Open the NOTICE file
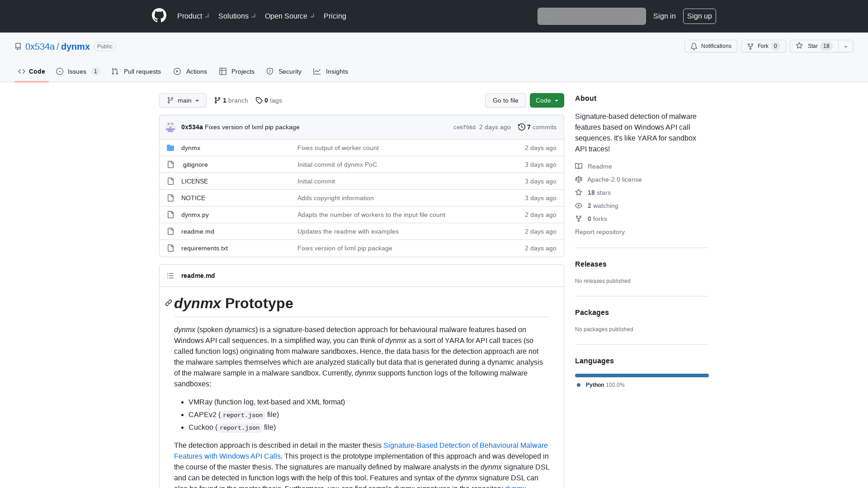The width and height of the screenshot is (868, 488). click(x=193, y=198)
